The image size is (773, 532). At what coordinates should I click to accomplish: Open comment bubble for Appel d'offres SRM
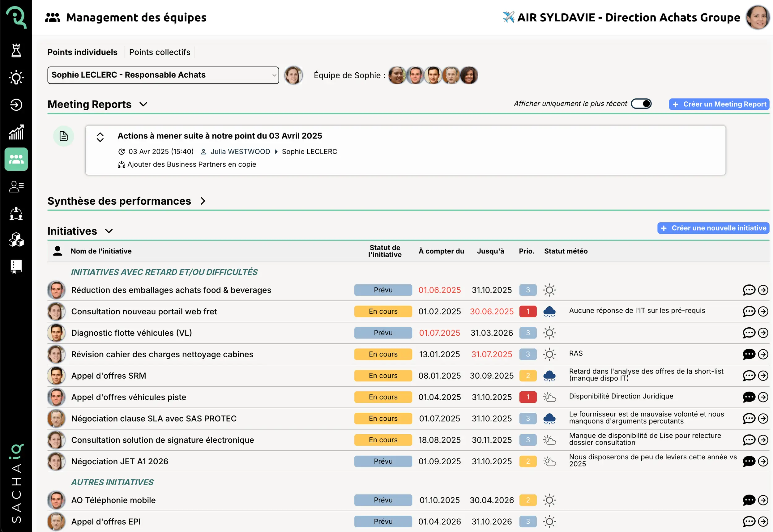click(749, 376)
